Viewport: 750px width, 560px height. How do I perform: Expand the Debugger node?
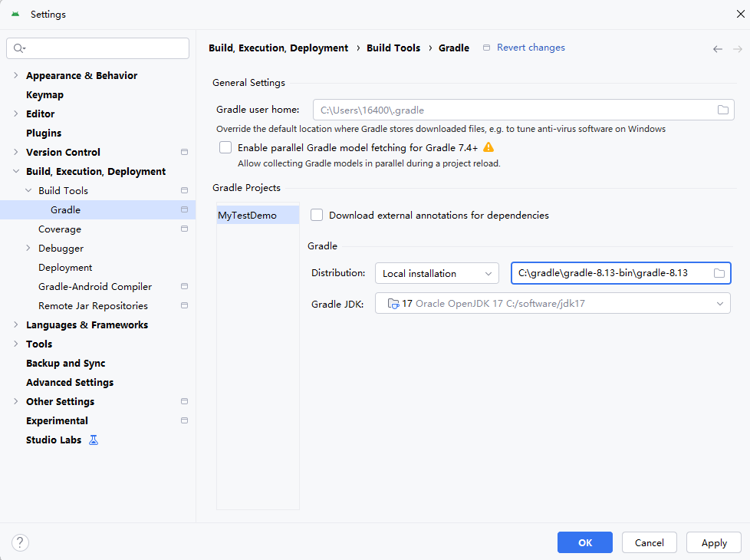click(28, 248)
